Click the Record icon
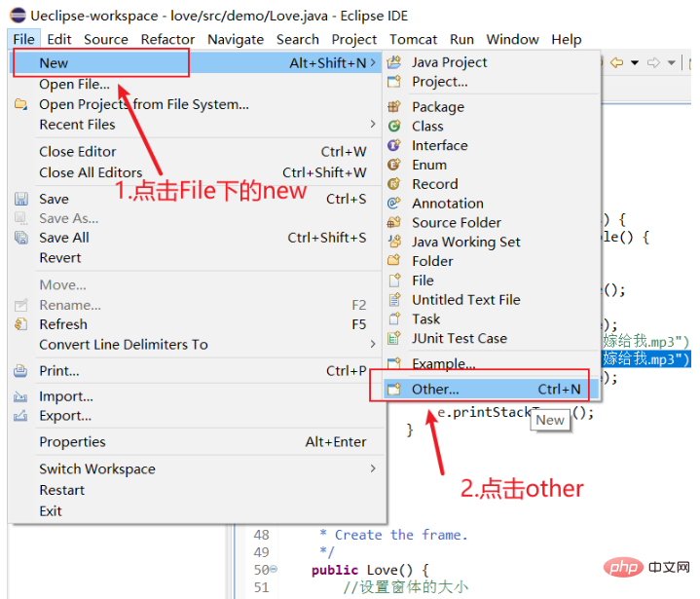This screenshot has height=599, width=700. pyautogui.click(x=393, y=183)
